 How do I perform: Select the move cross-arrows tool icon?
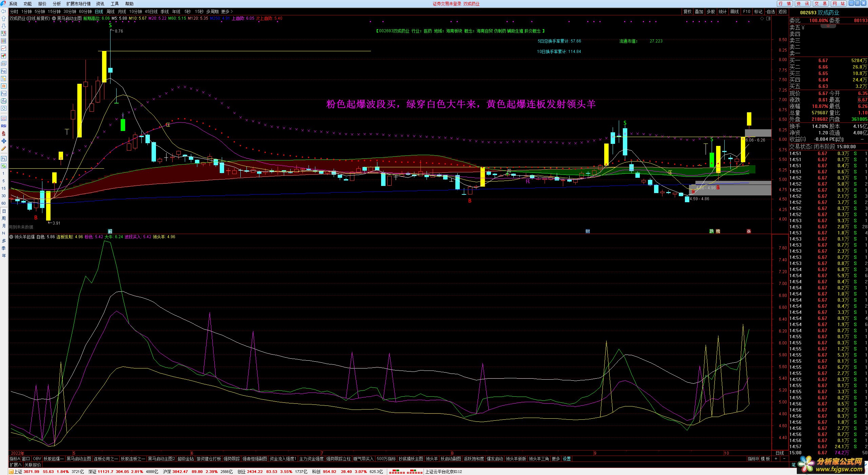(x=4, y=141)
